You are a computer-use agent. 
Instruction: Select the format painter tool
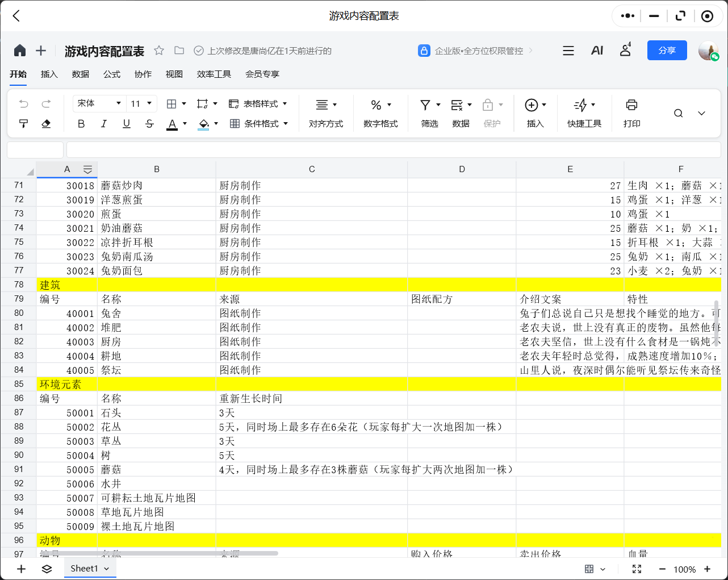23,123
